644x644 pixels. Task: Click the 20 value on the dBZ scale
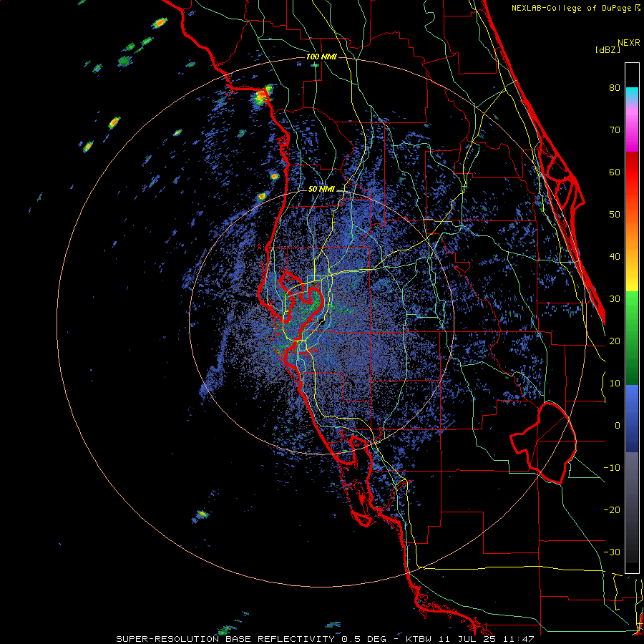(615, 341)
